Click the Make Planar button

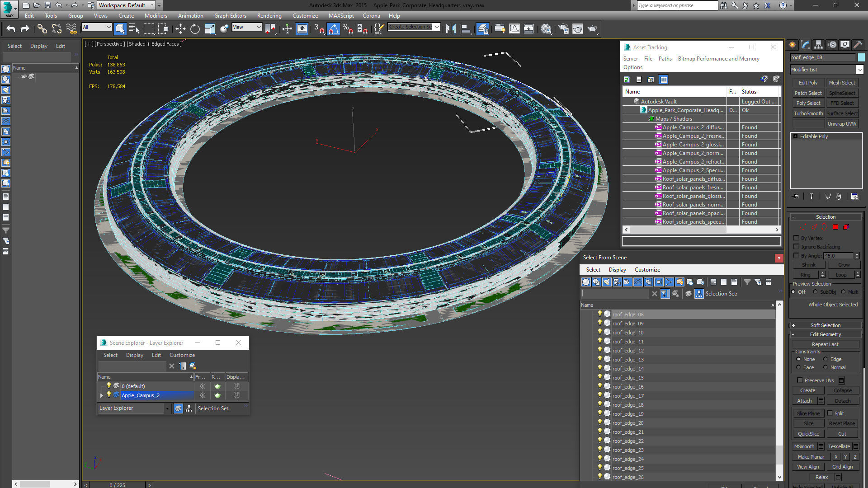811,457
